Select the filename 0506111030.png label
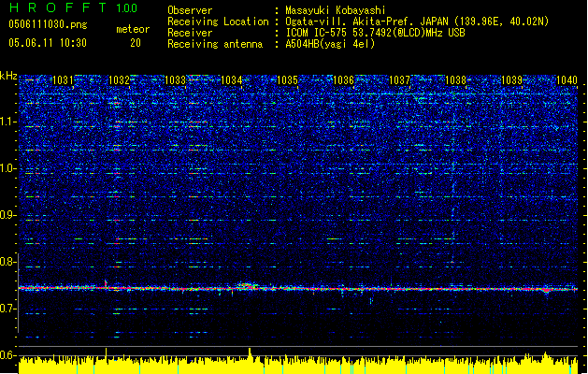 pyautogui.click(x=48, y=24)
